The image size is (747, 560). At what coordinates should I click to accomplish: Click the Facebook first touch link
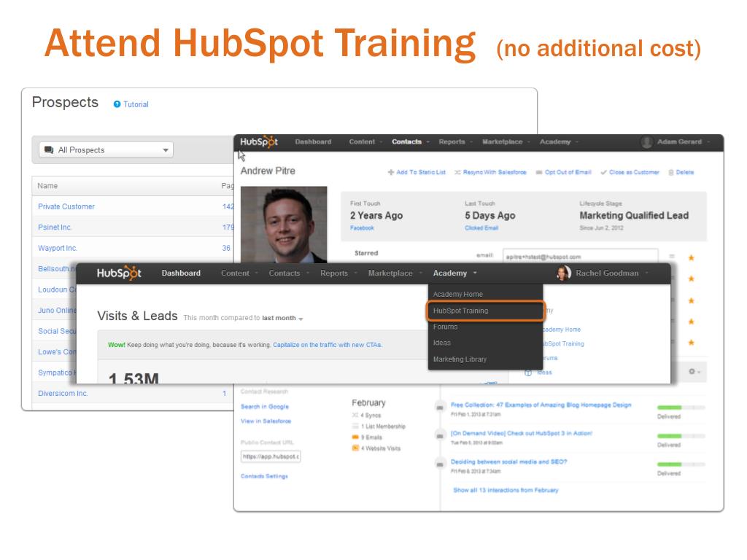(x=362, y=228)
